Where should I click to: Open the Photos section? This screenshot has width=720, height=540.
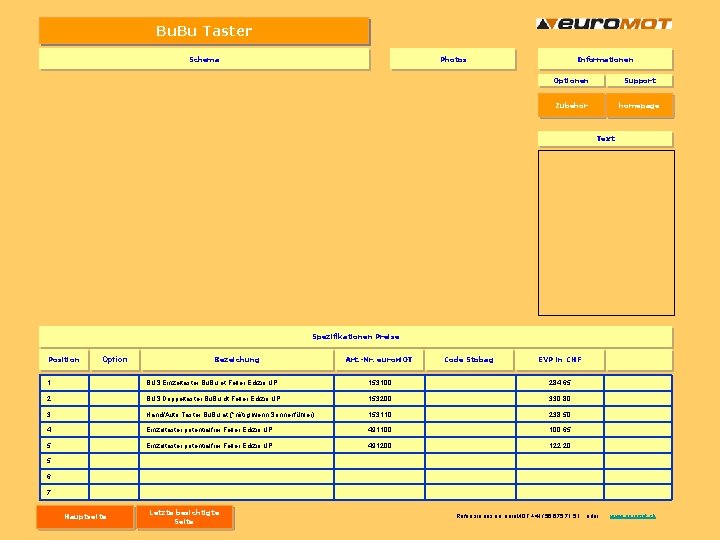point(453,59)
